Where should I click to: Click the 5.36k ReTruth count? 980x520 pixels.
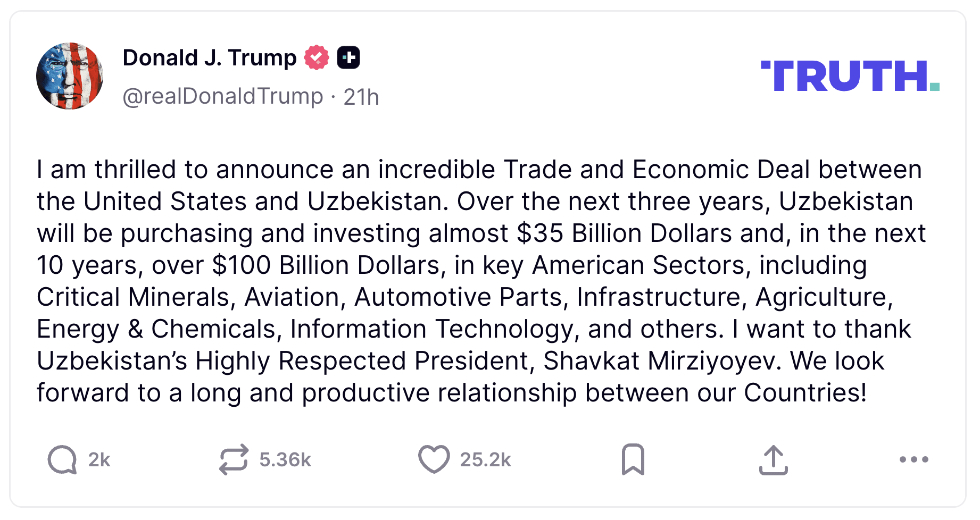point(285,459)
